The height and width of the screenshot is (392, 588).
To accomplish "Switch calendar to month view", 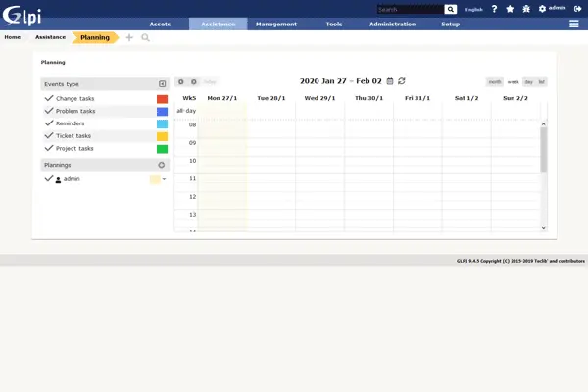I will 495,82.
